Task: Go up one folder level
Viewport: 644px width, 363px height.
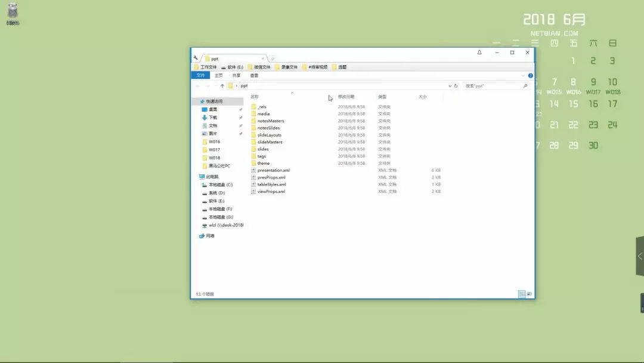Action: point(222,86)
